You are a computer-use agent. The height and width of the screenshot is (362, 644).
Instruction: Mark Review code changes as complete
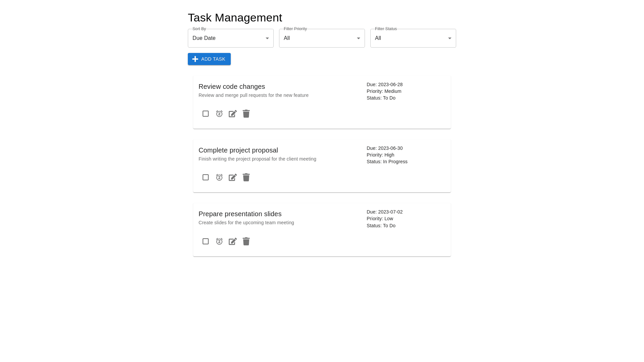click(x=206, y=114)
